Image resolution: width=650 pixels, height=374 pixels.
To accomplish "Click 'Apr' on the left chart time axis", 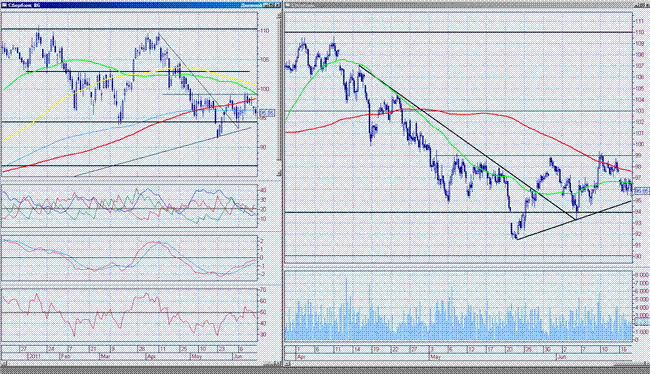I will point(151,356).
